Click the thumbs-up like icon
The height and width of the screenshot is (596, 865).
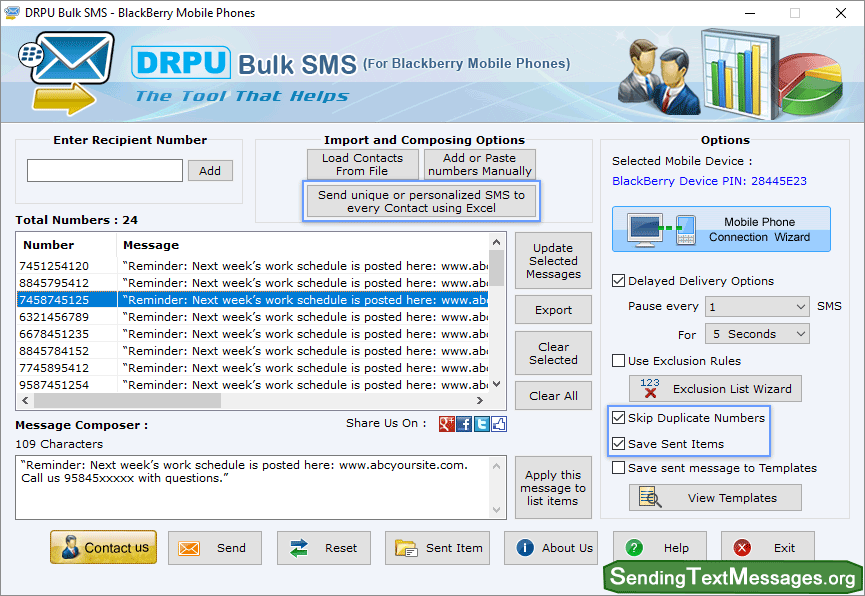[499, 424]
